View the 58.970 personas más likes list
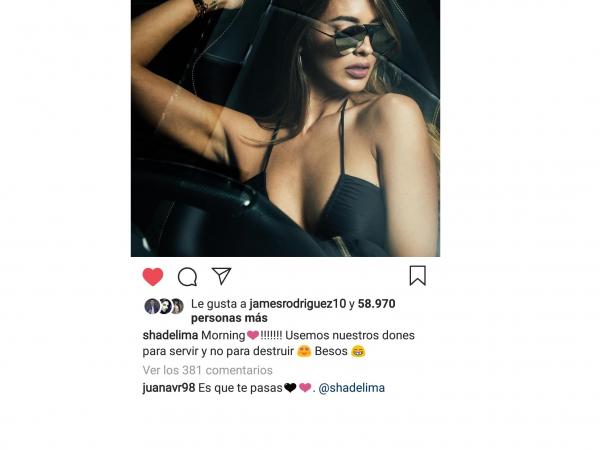600x450 pixels. 293,311
